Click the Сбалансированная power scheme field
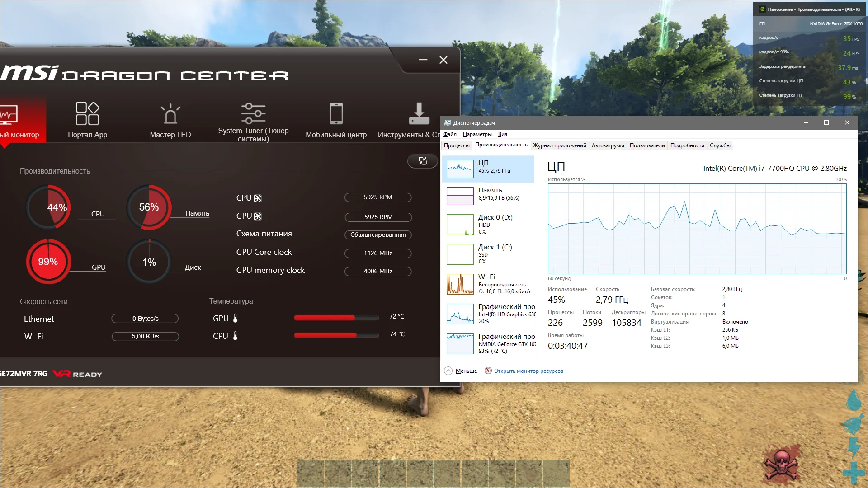 [x=378, y=235]
